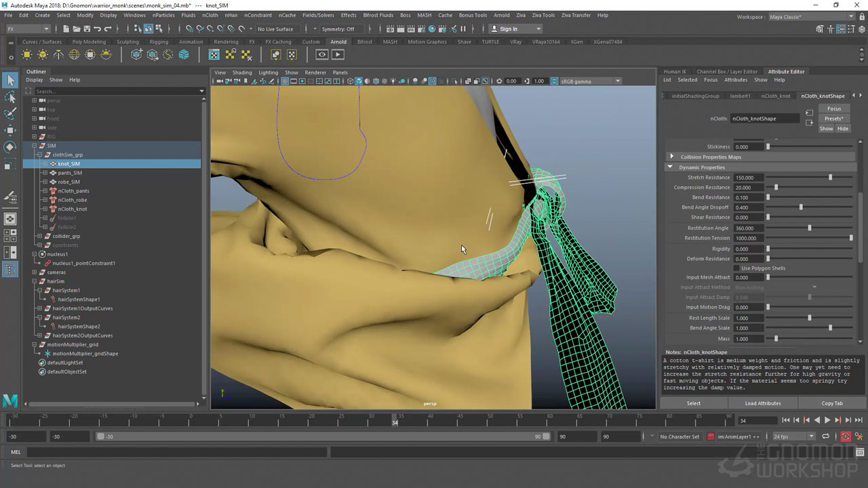The image size is (868, 488).
Task: Switch to the Channel Box / Layer Editor tab
Action: point(727,71)
